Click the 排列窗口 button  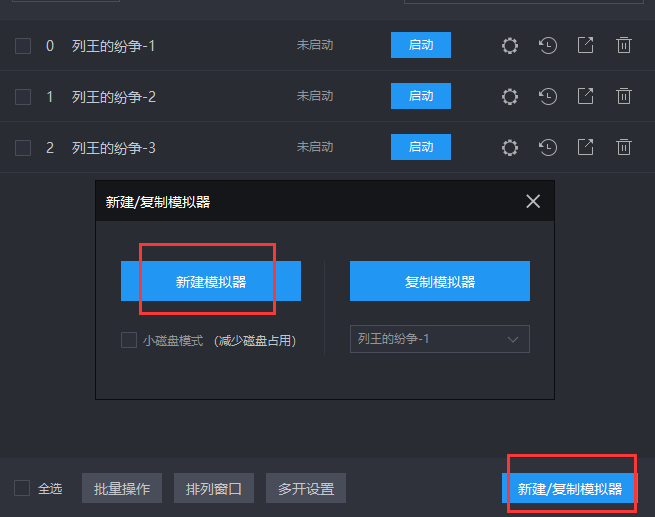(x=214, y=488)
